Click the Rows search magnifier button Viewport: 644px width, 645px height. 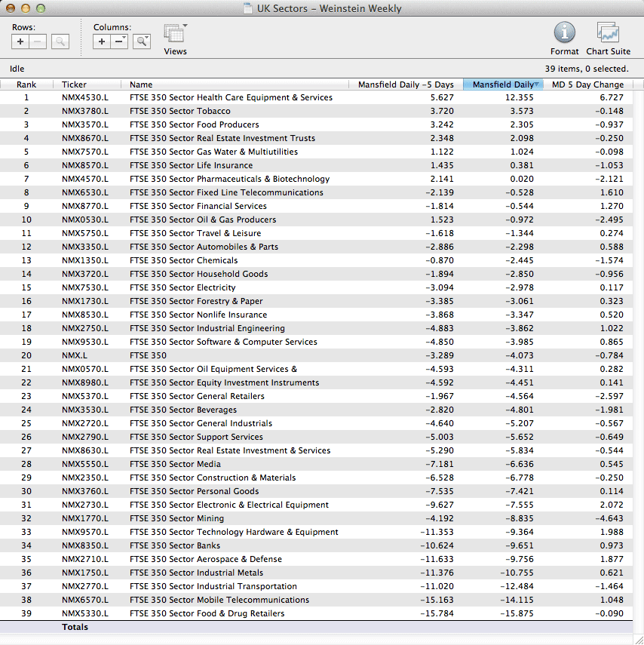point(60,41)
